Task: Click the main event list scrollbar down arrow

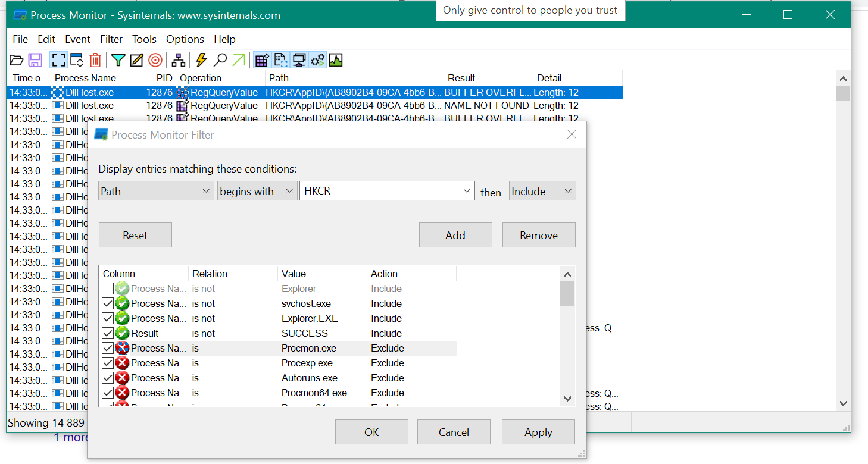Action: (x=843, y=403)
